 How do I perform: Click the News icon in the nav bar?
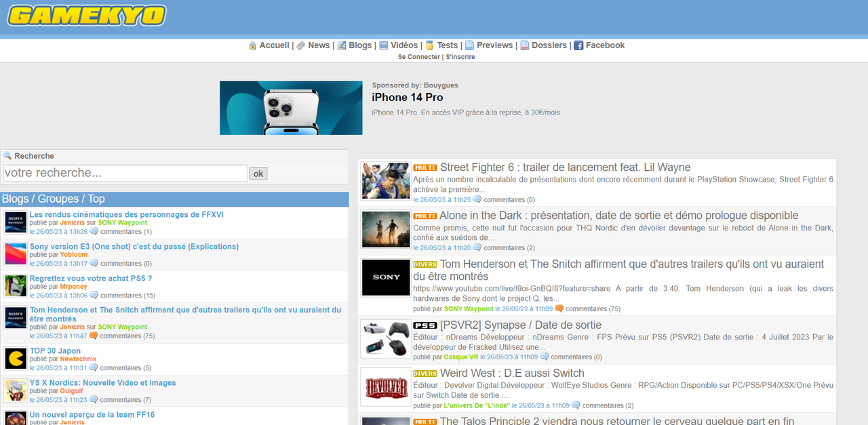[300, 45]
